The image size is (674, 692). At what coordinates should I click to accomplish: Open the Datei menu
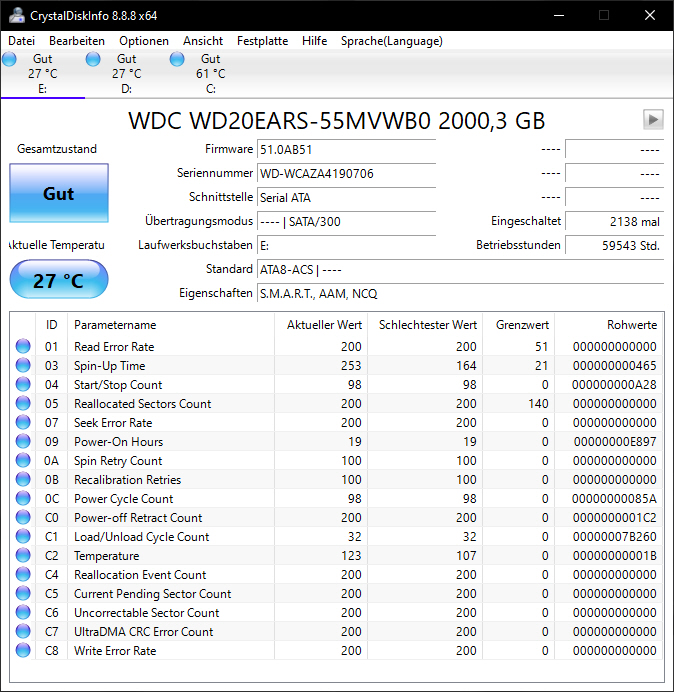[x=21, y=41]
